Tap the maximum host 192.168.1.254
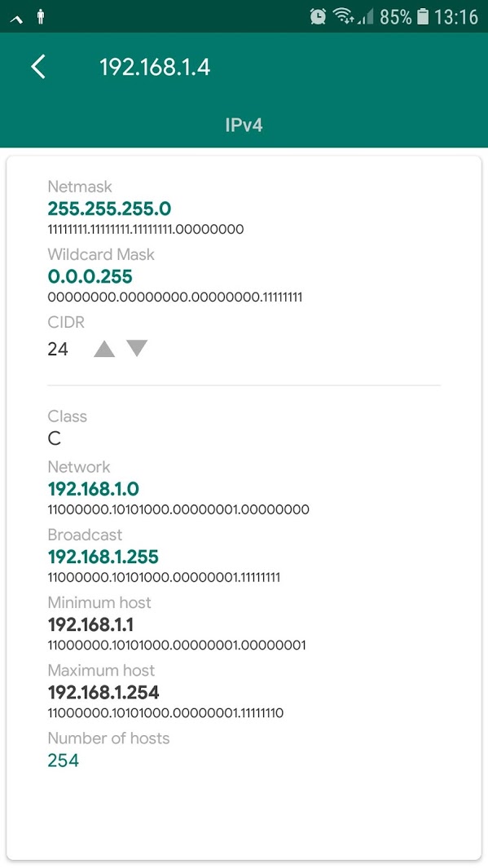 tap(103, 692)
